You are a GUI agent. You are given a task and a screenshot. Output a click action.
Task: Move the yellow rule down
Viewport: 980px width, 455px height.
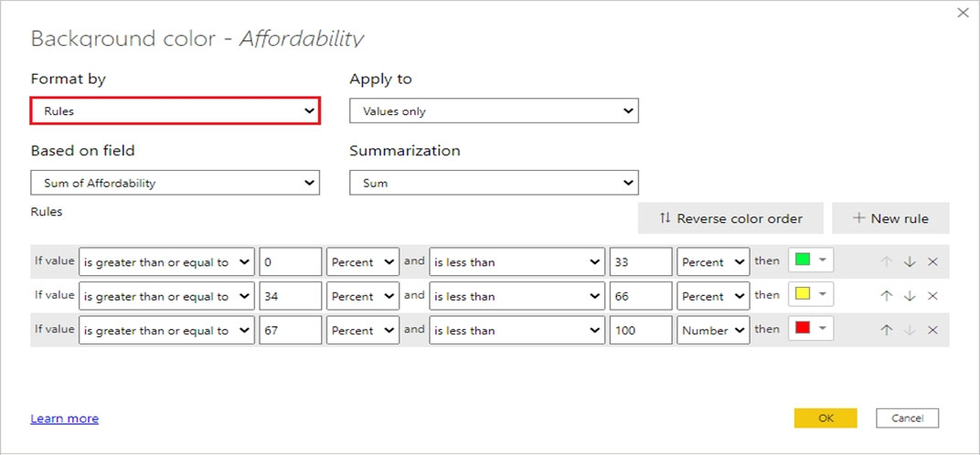[x=910, y=296]
